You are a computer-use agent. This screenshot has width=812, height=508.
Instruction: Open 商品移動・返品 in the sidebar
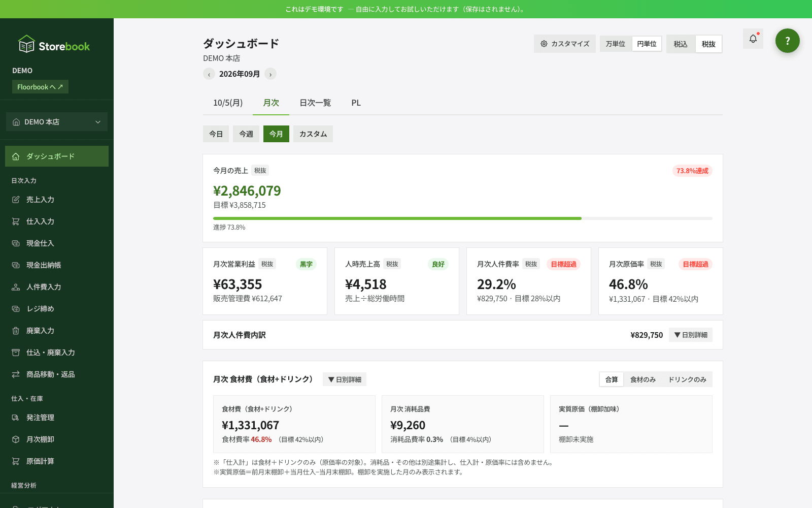click(57, 374)
